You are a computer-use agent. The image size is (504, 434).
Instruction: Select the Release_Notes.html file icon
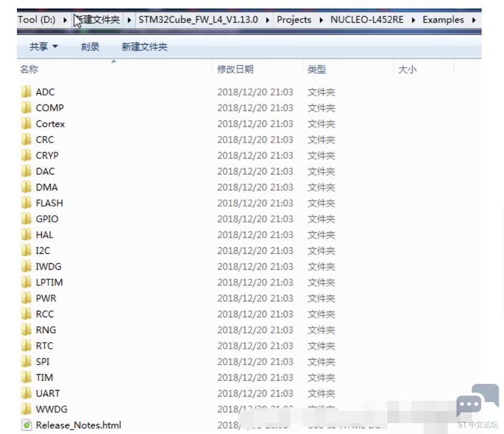tap(27, 425)
